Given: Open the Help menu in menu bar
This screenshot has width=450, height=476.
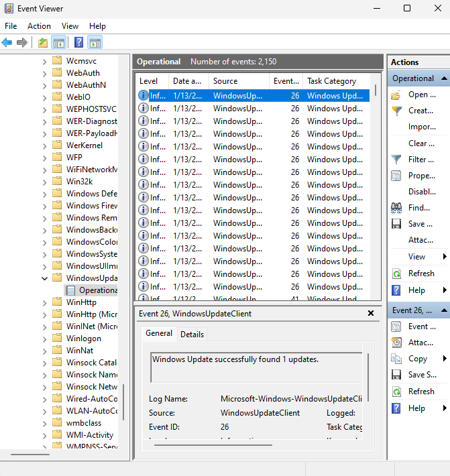Looking at the screenshot, I should tap(97, 26).
